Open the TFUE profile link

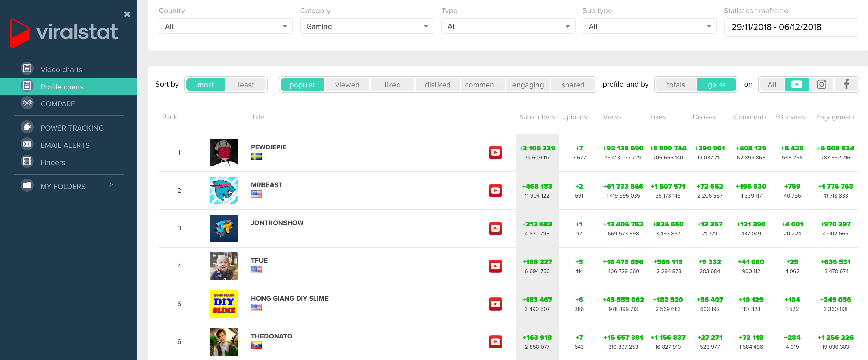coord(259,260)
